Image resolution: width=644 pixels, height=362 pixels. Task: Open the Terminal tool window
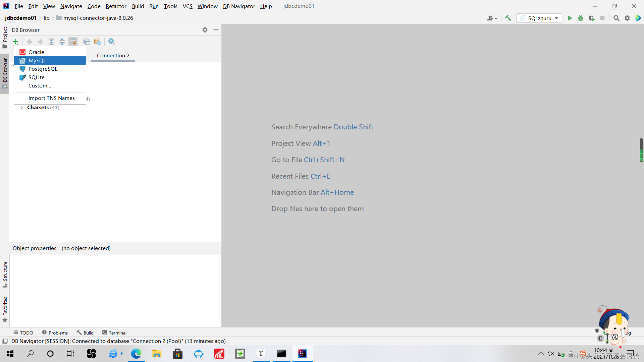114,333
